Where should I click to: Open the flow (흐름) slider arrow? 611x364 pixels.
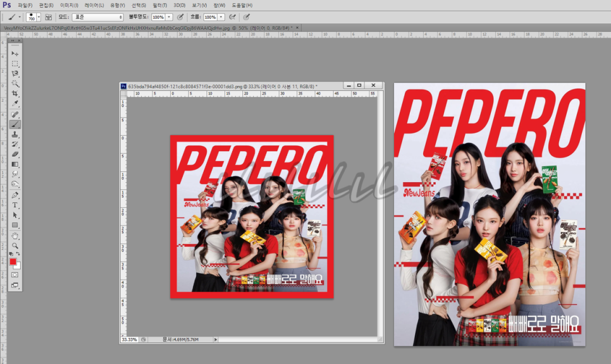coord(221,17)
